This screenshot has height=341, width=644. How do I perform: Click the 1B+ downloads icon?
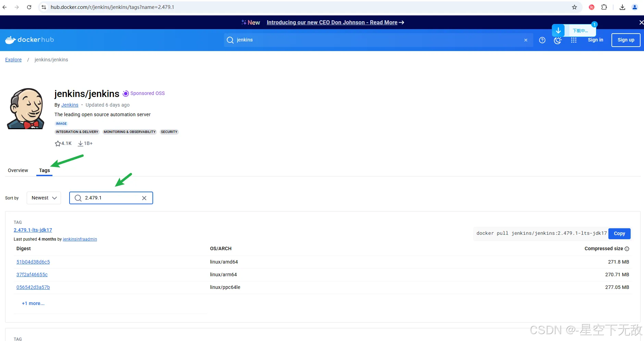(x=80, y=144)
